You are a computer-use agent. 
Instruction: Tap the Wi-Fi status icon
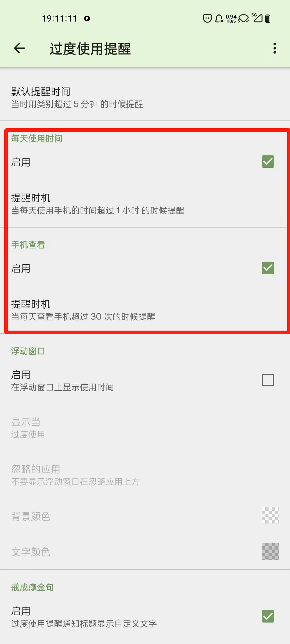244,18
